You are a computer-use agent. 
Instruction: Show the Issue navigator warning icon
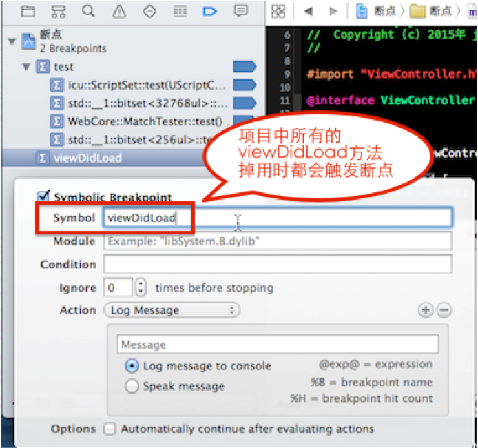tap(118, 11)
